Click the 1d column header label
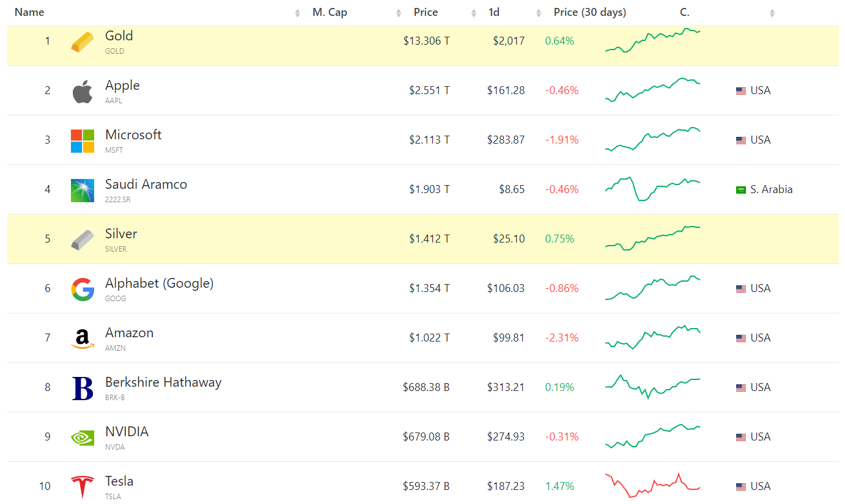Image resolution: width=845 pixels, height=504 pixels. point(494,12)
